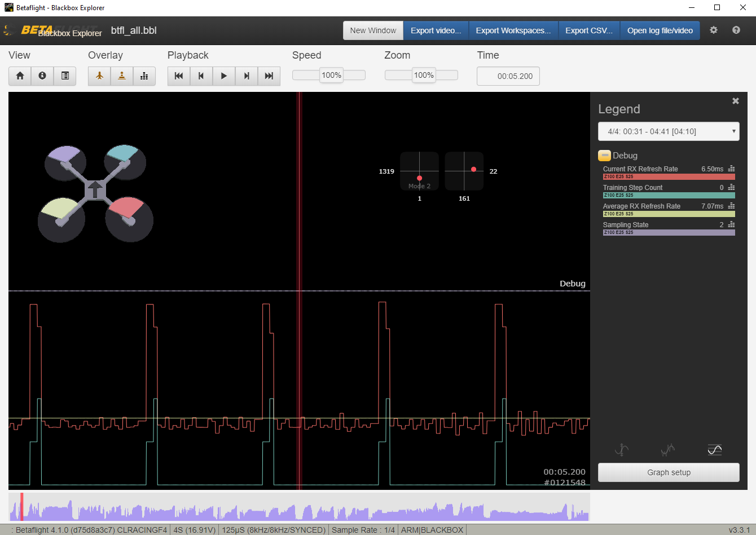The width and height of the screenshot is (756, 535).
Task: Click Export CSV button
Action: click(589, 30)
